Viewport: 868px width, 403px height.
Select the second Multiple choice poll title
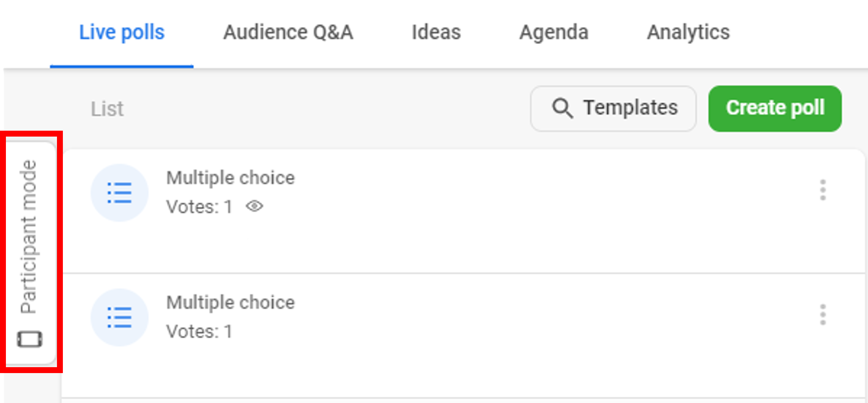coord(230,303)
